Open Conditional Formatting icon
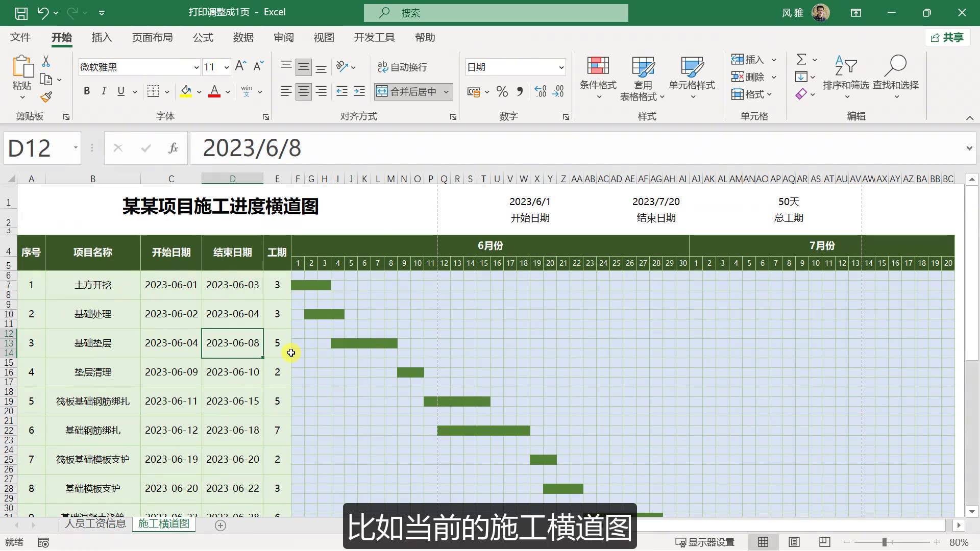 pos(598,66)
